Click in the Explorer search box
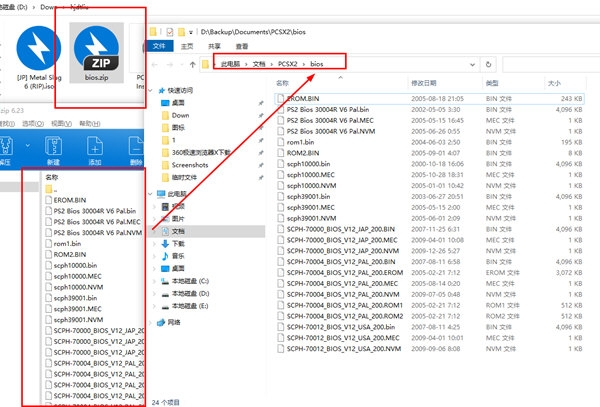The height and width of the screenshot is (407, 600). pos(551,64)
